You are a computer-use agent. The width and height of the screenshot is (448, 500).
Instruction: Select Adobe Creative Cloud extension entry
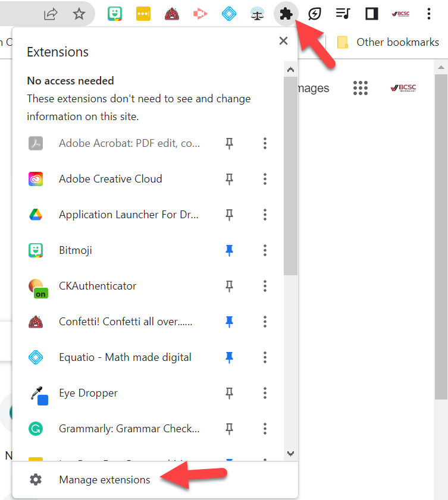click(111, 179)
